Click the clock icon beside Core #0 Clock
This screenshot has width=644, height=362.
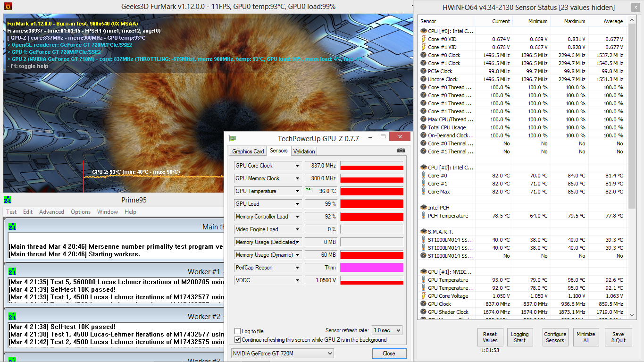(x=423, y=55)
